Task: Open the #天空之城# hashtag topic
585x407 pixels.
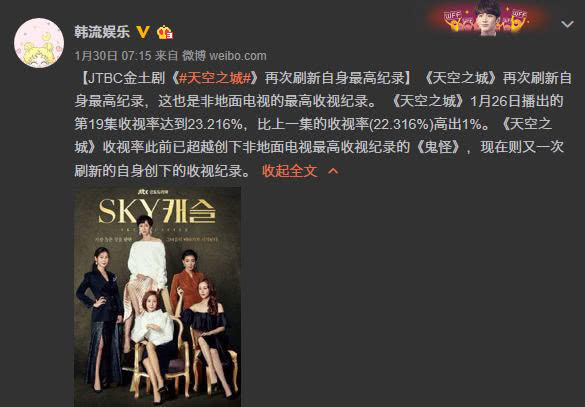Action: click(214, 78)
